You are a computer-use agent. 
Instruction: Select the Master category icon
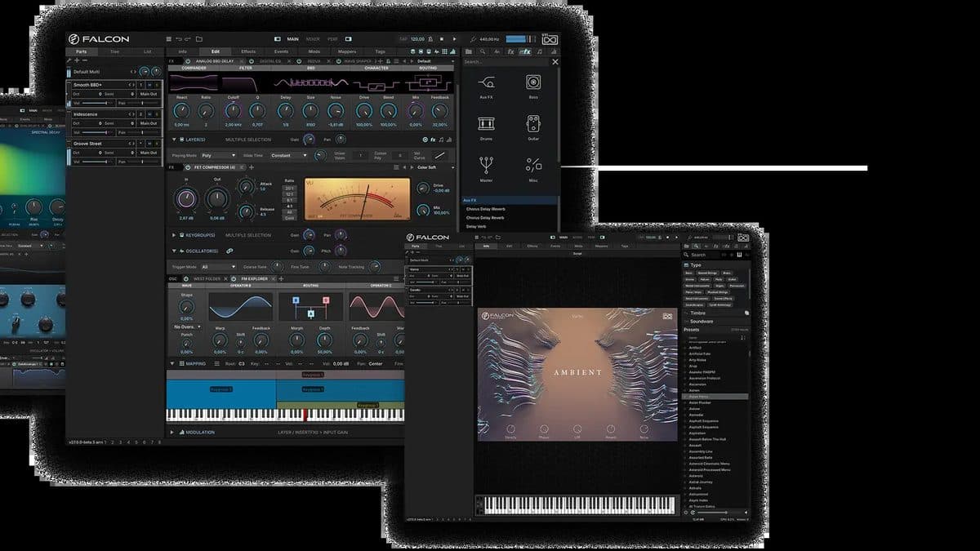(486, 166)
